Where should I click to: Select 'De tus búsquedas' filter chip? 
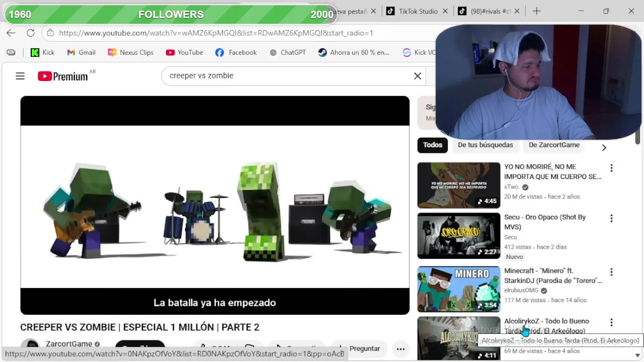click(486, 145)
